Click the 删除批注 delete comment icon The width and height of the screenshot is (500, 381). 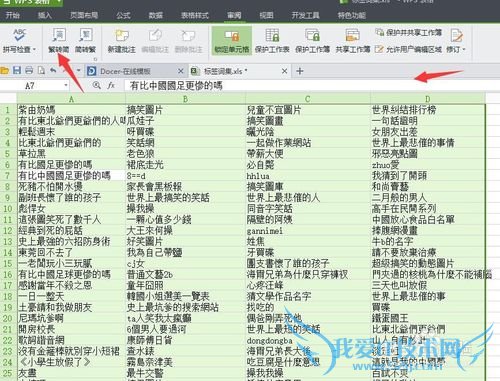click(188, 36)
